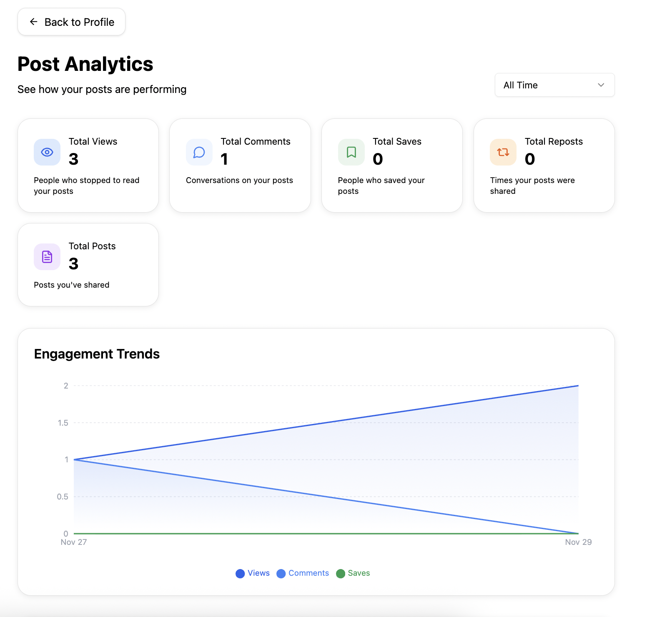Screen dimensions: 672x617
Task: Click the green Saves legend dot
Action: pos(341,574)
